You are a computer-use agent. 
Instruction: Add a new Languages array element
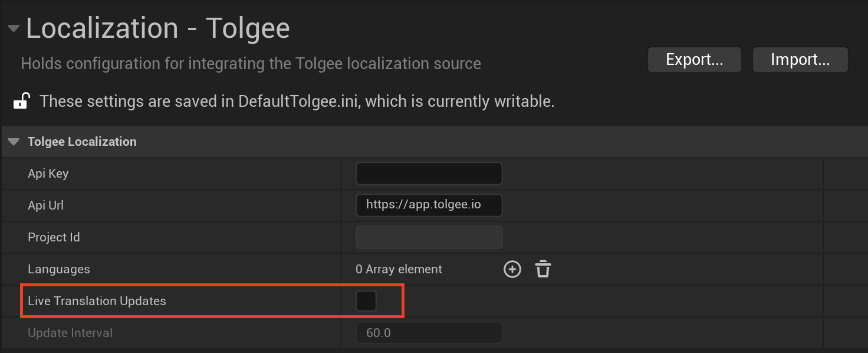[x=512, y=269]
